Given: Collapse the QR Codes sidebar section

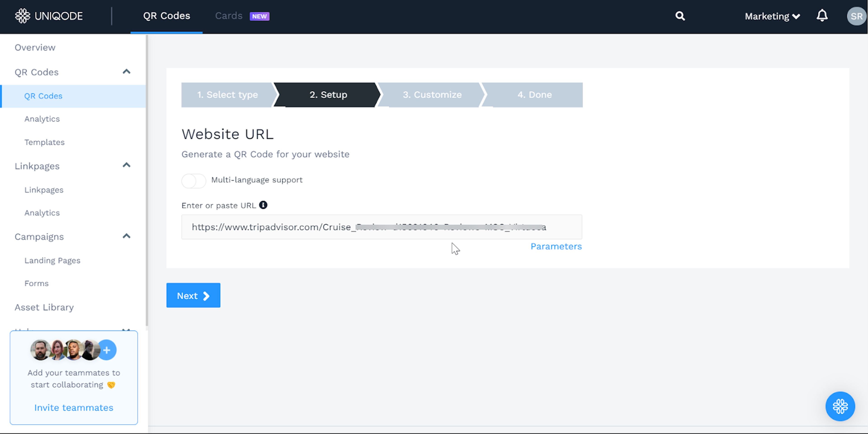Looking at the screenshot, I should click(126, 72).
